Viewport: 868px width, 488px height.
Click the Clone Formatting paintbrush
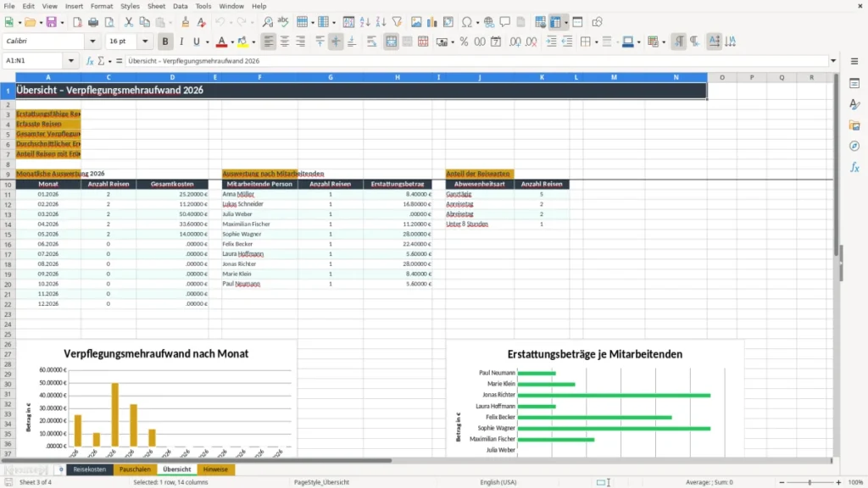[186, 22]
